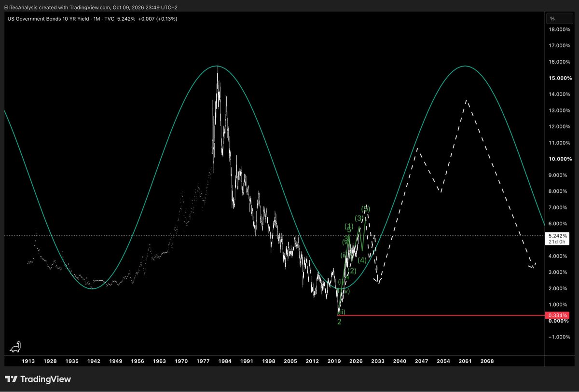Image resolution: width=579 pixels, height=392 pixels.
Task: Click the 2061 label on the time axis
Action: pyautogui.click(x=465, y=361)
